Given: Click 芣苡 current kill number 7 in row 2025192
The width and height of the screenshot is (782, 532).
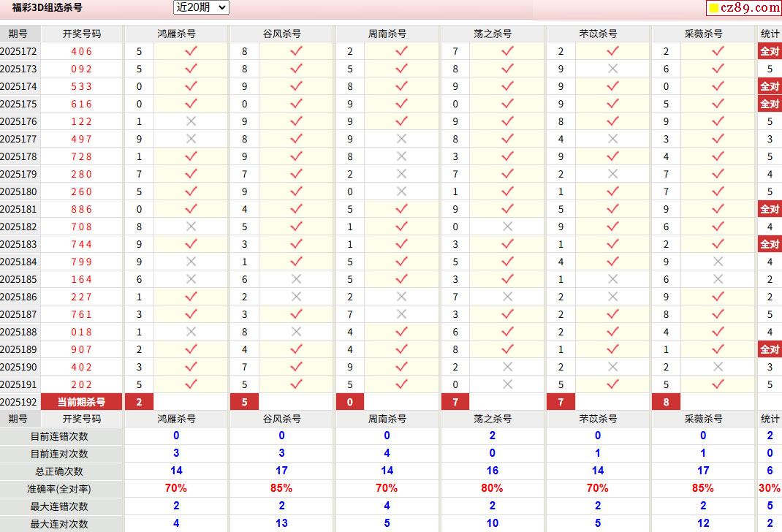Looking at the screenshot, I should [561, 402].
